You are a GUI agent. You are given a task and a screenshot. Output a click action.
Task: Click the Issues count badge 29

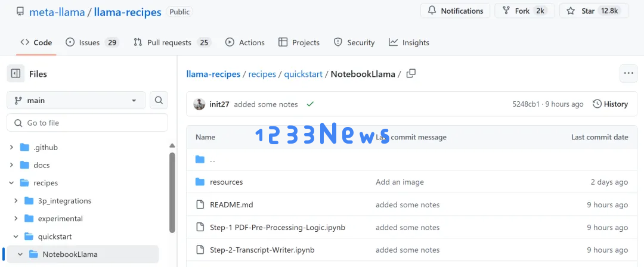(112, 42)
